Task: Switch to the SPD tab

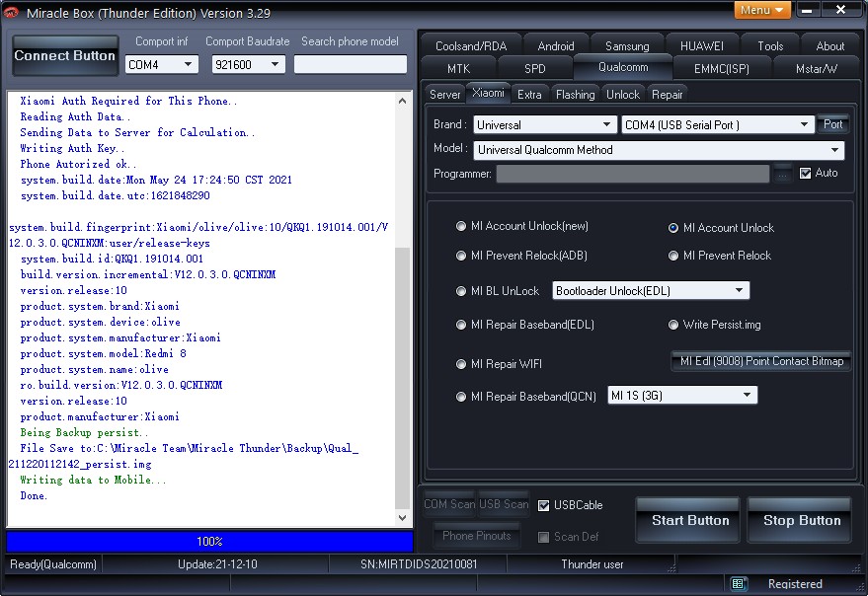Action: [535, 69]
